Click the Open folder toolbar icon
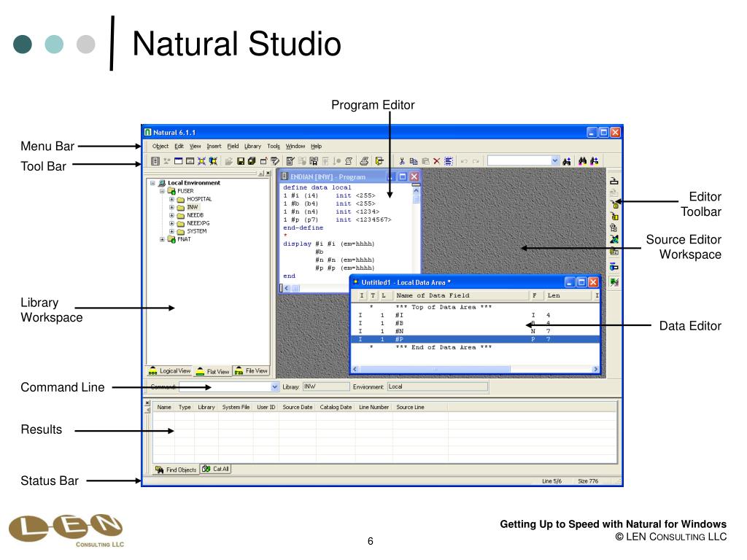This screenshot has width=747, height=560. click(229, 161)
